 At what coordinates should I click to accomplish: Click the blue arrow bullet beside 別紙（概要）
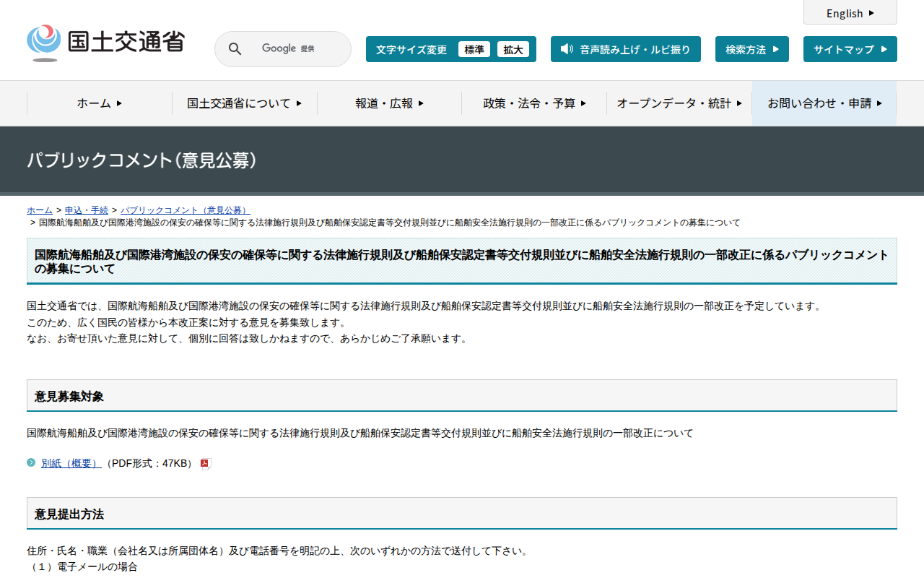pyautogui.click(x=30, y=463)
